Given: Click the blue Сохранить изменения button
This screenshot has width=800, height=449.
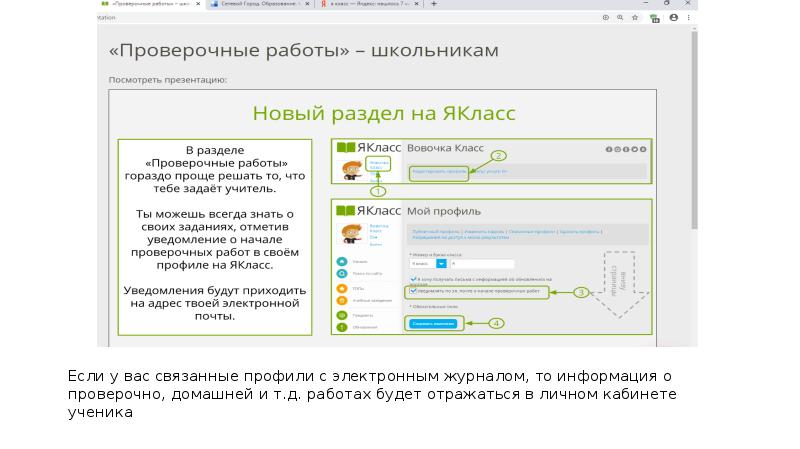Looking at the screenshot, I should (433, 323).
